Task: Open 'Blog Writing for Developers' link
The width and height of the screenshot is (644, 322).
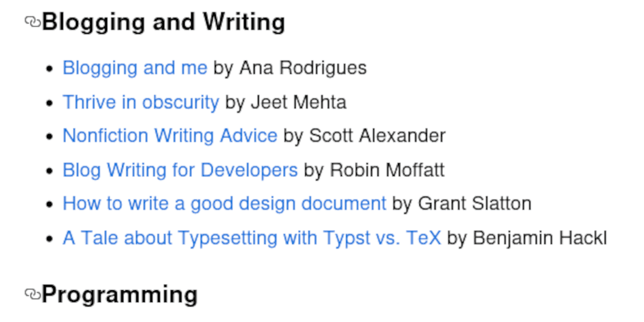Action: (x=180, y=170)
